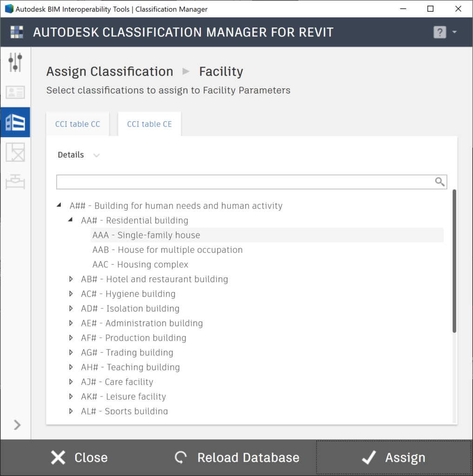
Task: Expand the sidebar with the chevron arrow
Action: (17, 425)
